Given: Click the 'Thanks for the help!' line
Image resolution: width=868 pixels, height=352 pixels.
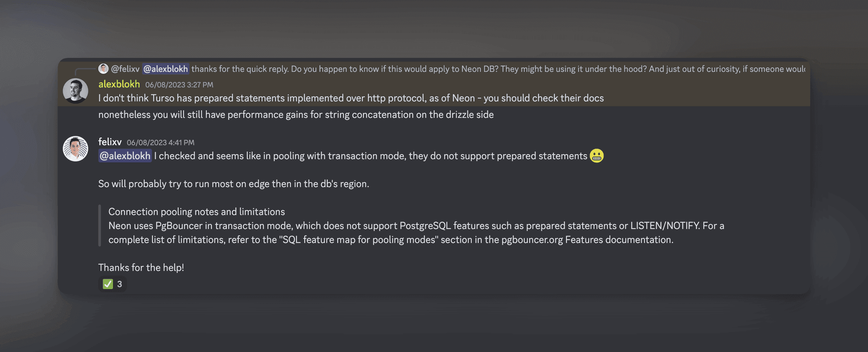Looking at the screenshot, I should (x=141, y=268).
